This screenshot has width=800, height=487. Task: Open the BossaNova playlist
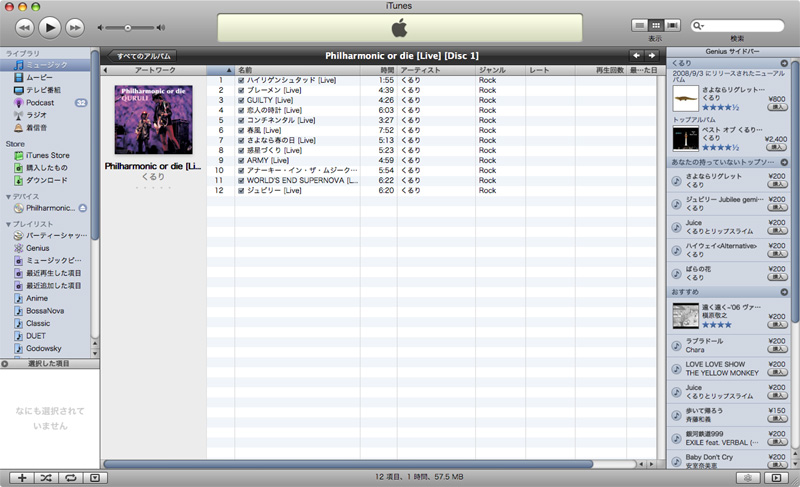[x=45, y=311]
